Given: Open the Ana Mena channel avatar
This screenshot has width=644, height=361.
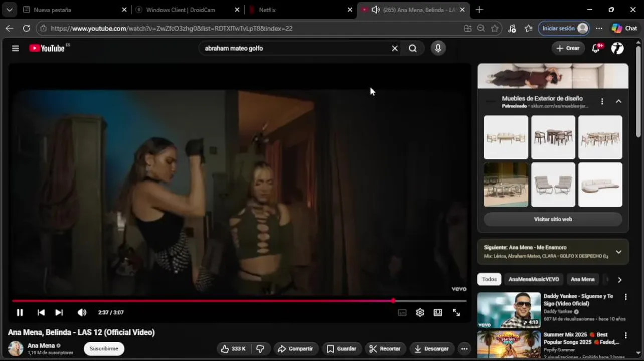Looking at the screenshot, I should tap(16, 349).
